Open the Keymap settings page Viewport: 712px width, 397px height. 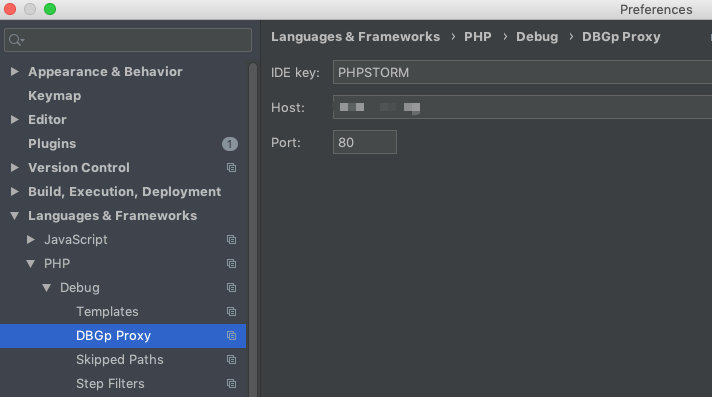(x=54, y=96)
